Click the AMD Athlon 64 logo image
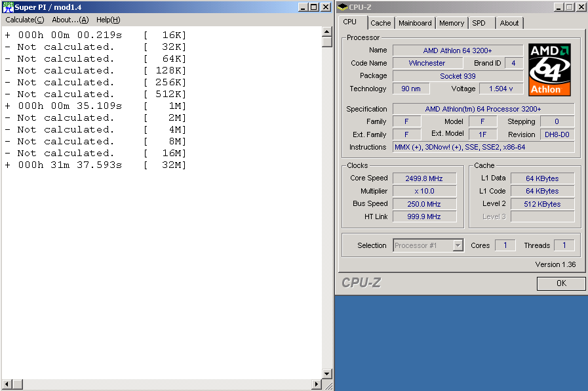Viewport: 588px width, 391px height. (549, 70)
